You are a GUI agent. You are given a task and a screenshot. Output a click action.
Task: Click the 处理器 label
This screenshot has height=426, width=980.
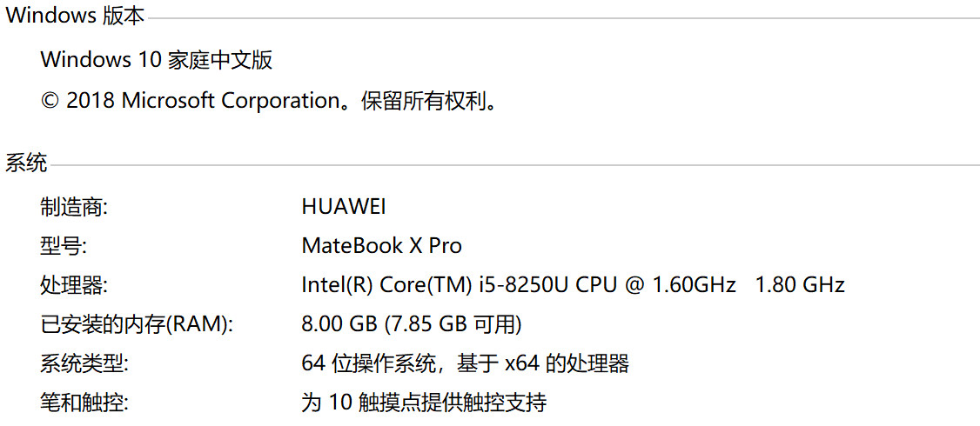(74, 285)
